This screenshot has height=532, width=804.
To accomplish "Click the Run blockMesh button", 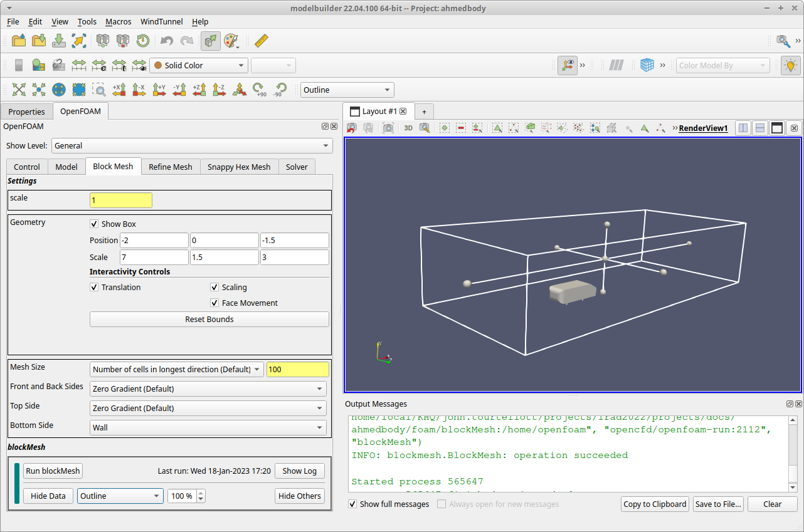I will pos(53,471).
